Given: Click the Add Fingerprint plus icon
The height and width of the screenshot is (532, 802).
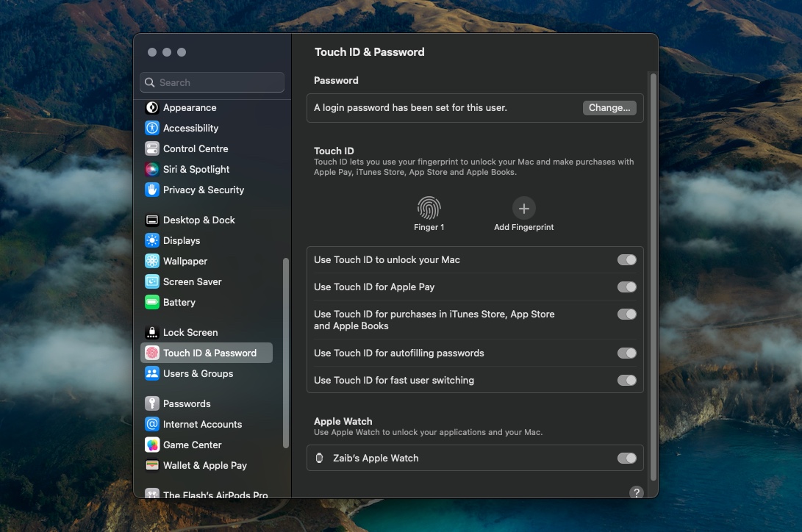Looking at the screenshot, I should click(523, 208).
